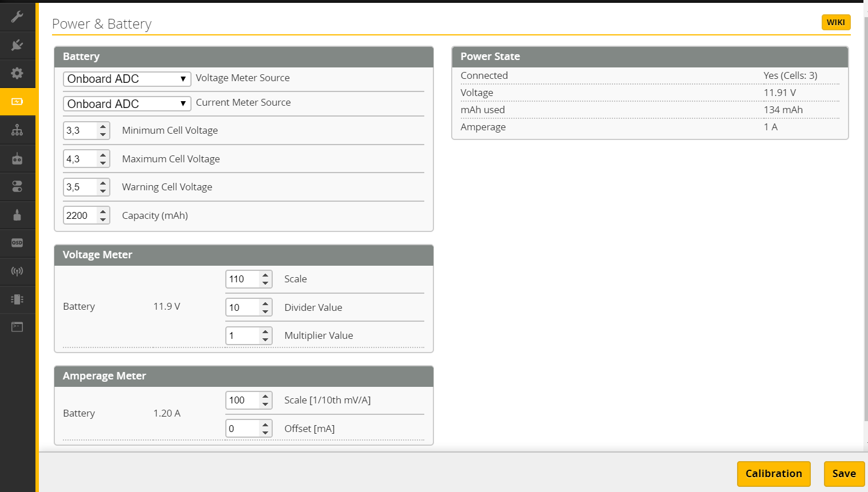Open the antenna signal icon in sidebar
Image resolution: width=868 pixels, height=492 pixels.
[17, 271]
